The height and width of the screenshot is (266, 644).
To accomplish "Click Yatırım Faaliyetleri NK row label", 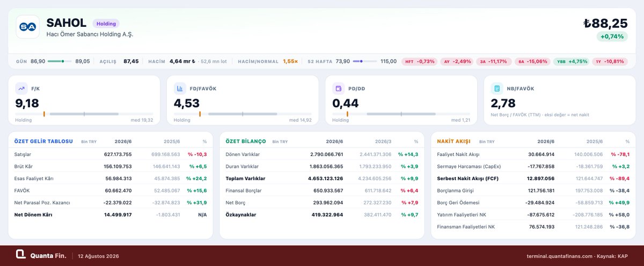I will pos(462,215).
